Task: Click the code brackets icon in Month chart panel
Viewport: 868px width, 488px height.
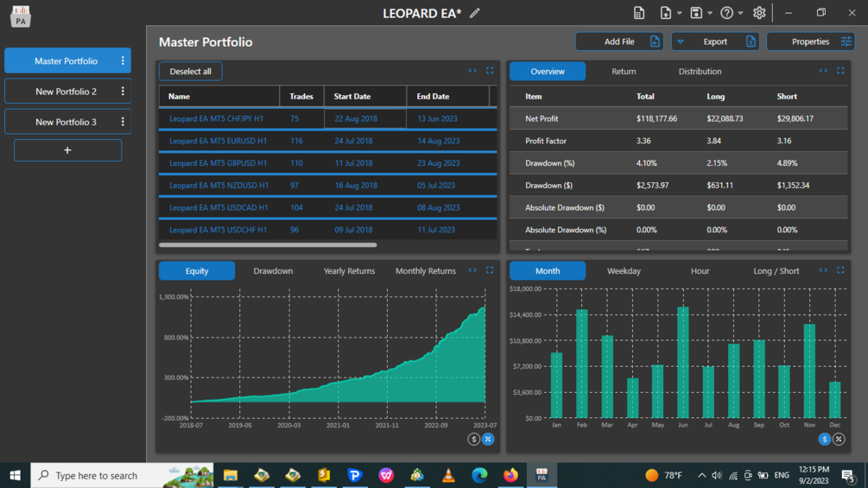Action: [x=823, y=270]
